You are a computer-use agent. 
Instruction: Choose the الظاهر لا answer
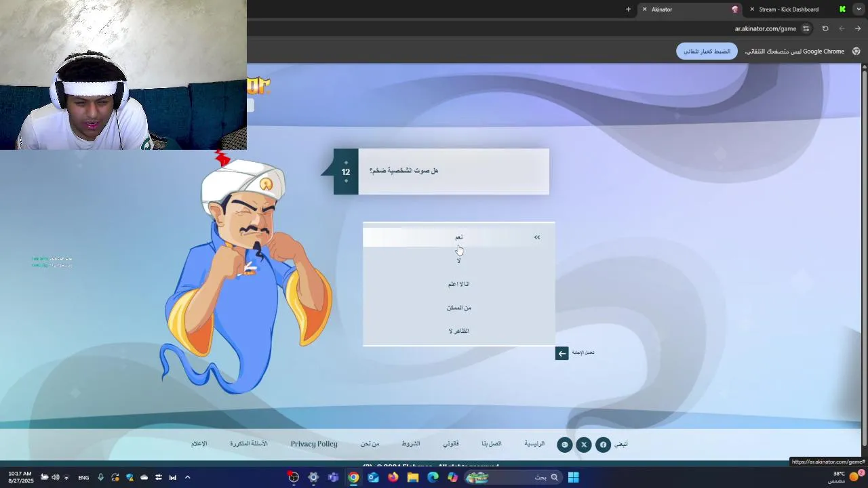click(x=459, y=331)
